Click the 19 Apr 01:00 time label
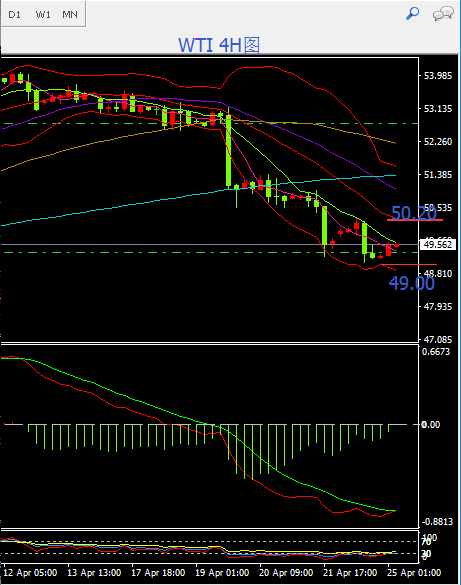Viewport: 461px width, 585px height. 222,573
